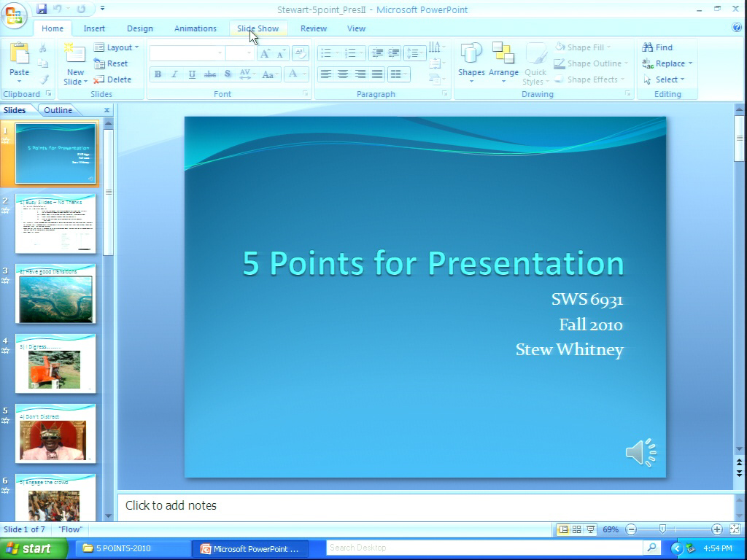This screenshot has height=560, width=747.
Task: Click the Office button logo
Action: (x=15, y=14)
